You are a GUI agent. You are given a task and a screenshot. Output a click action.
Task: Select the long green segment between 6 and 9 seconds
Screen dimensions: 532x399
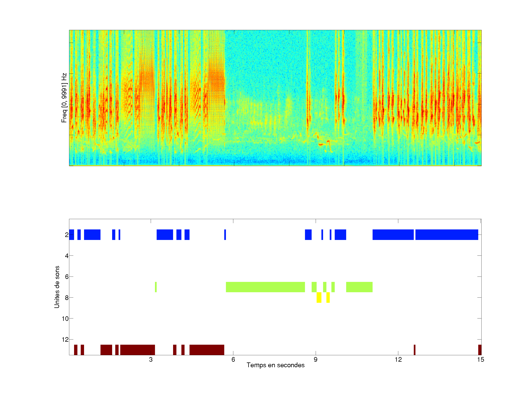click(x=265, y=287)
